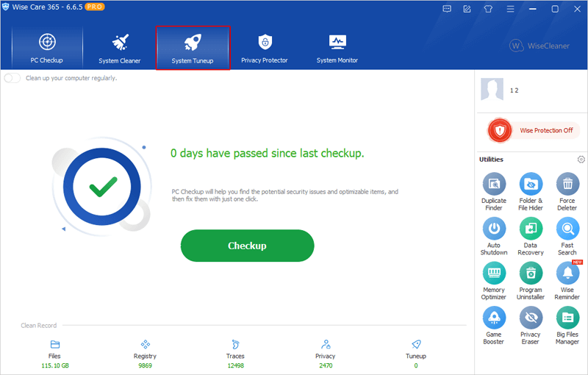Click the Privacy clean record icon

click(326, 344)
